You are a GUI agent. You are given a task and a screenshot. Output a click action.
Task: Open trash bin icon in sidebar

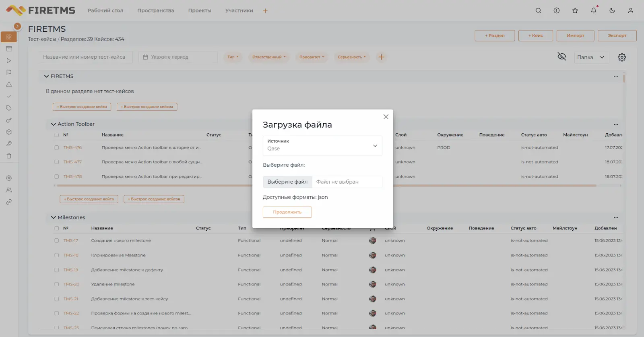(9, 156)
